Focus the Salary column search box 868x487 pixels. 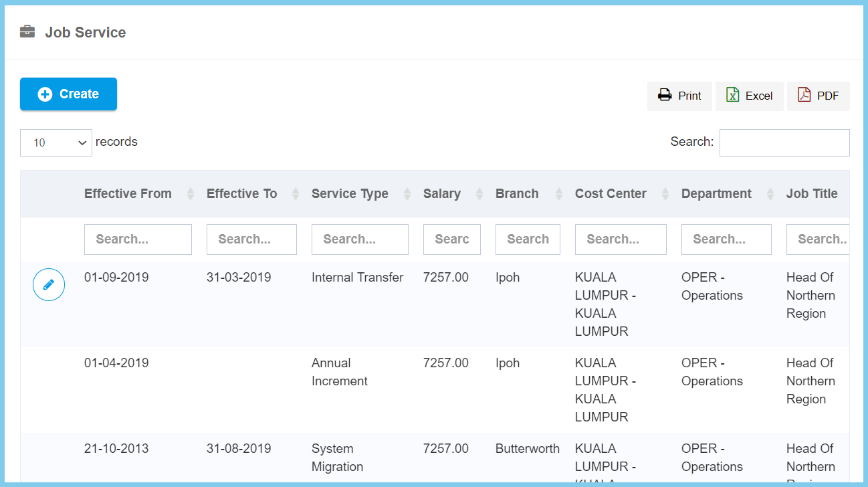[451, 239]
